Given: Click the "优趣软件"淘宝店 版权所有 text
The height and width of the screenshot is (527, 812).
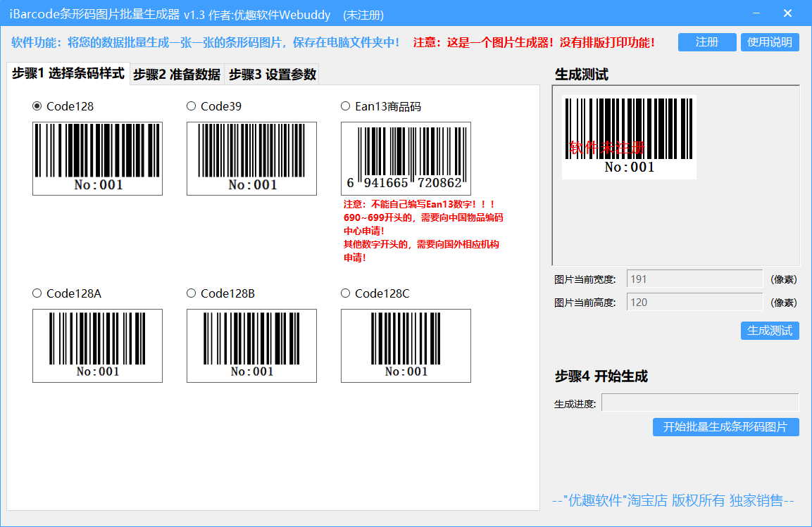Looking at the screenshot, I should [x=673, y=500].
